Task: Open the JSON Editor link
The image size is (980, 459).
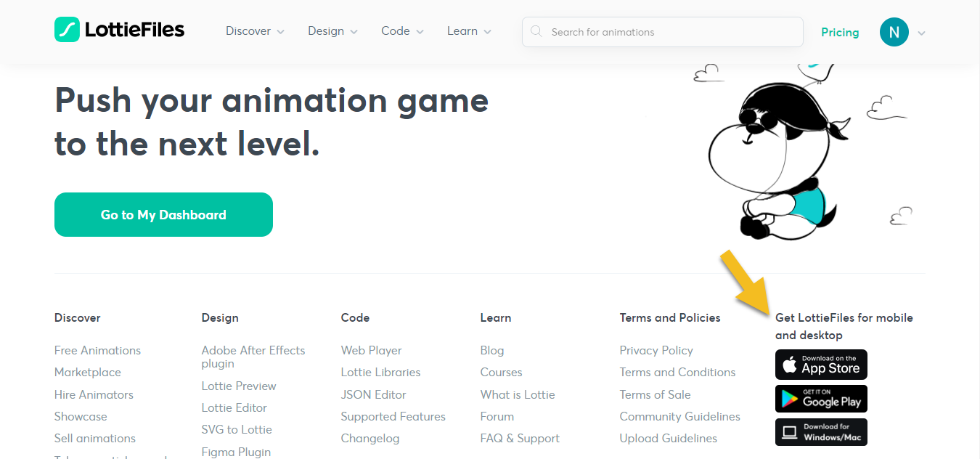Action: (373, 394)
